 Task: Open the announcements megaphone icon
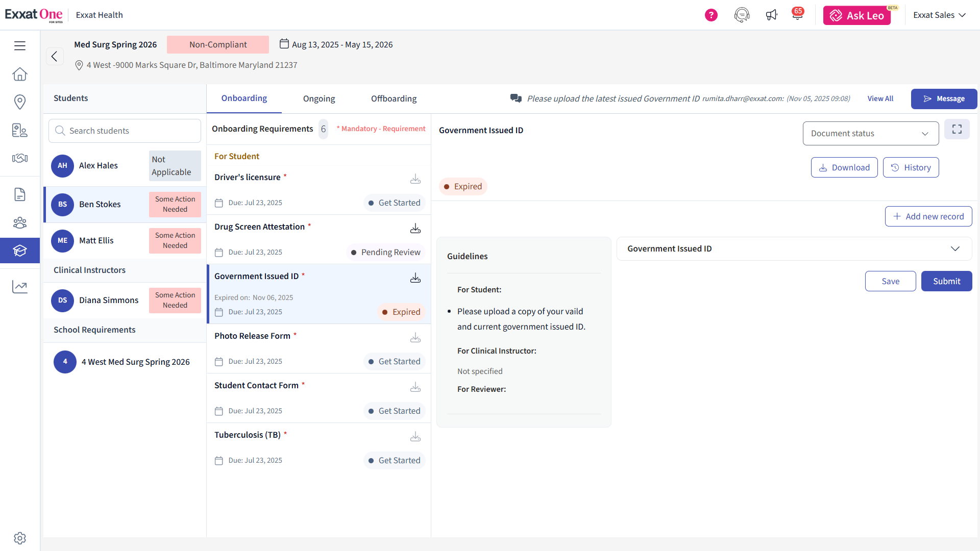point(771,15)
